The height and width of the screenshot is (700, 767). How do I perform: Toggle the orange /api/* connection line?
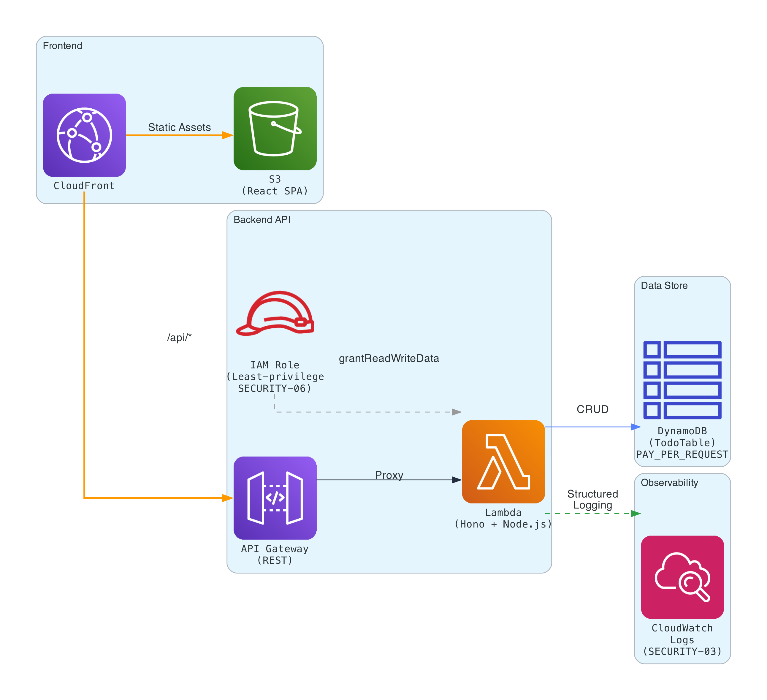pos(85,342)
